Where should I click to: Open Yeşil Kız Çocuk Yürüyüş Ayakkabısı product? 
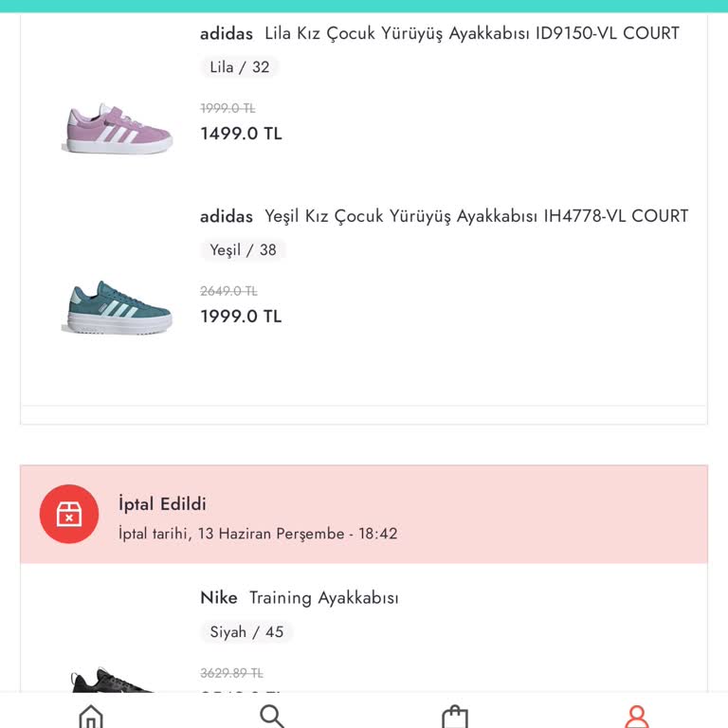point(476,216)
